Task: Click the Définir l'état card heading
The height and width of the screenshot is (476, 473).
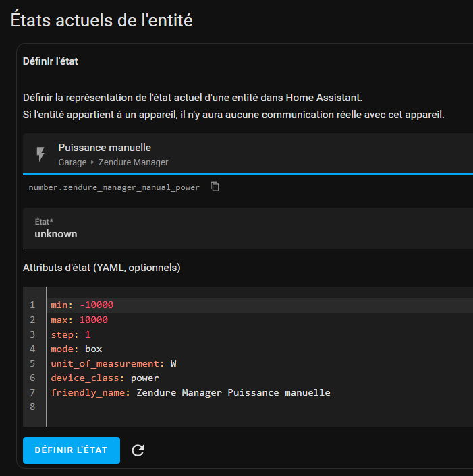Action: (x=51, y=61)
